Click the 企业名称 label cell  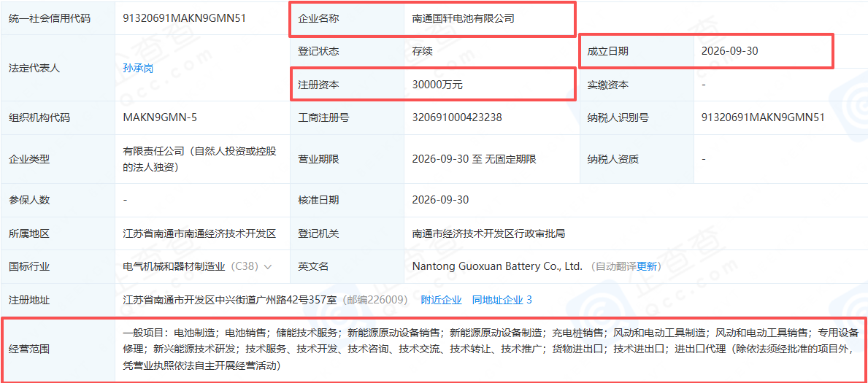[347, 18]
